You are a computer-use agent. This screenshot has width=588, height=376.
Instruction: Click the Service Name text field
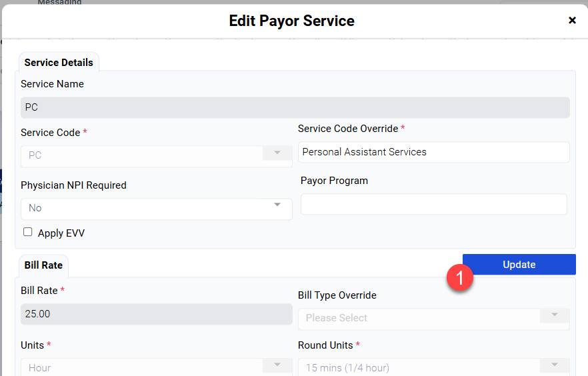pyautogui.click(x=295, y=107)
